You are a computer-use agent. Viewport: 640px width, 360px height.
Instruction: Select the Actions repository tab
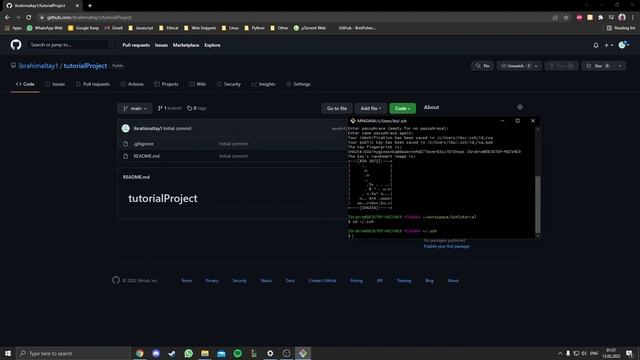pyautogui.click(x=132, y=84)
